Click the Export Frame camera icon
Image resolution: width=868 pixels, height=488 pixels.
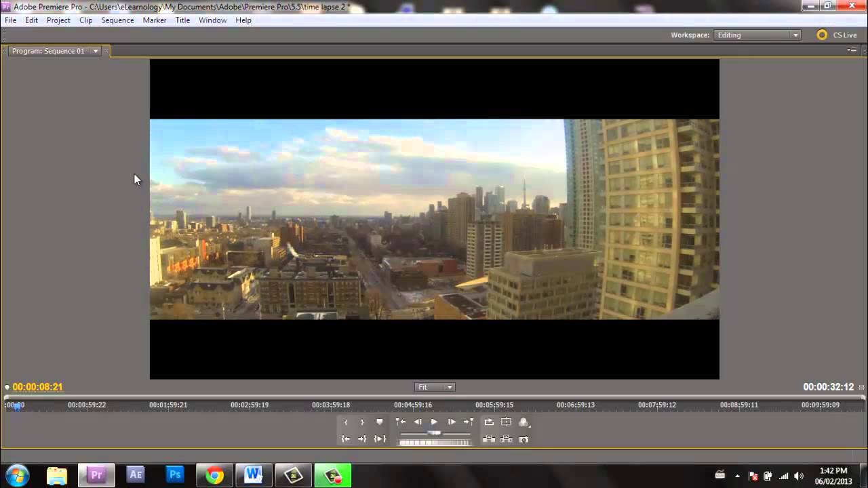(524, 439)
